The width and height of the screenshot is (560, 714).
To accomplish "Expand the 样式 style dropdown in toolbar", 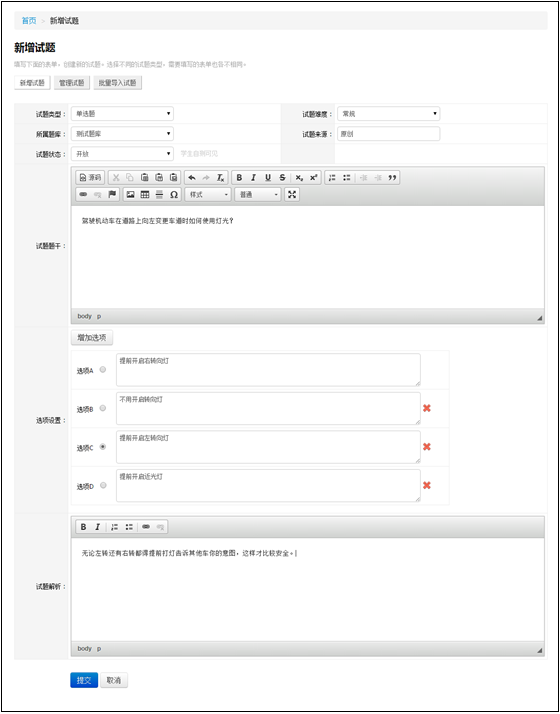I will pos(208,194).
